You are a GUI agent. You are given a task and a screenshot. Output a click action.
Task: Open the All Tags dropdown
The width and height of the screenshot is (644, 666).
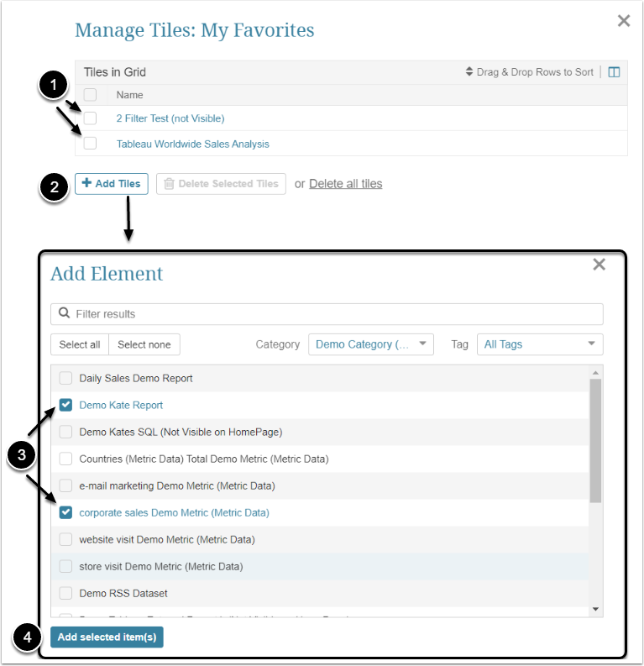coord(540,344)
